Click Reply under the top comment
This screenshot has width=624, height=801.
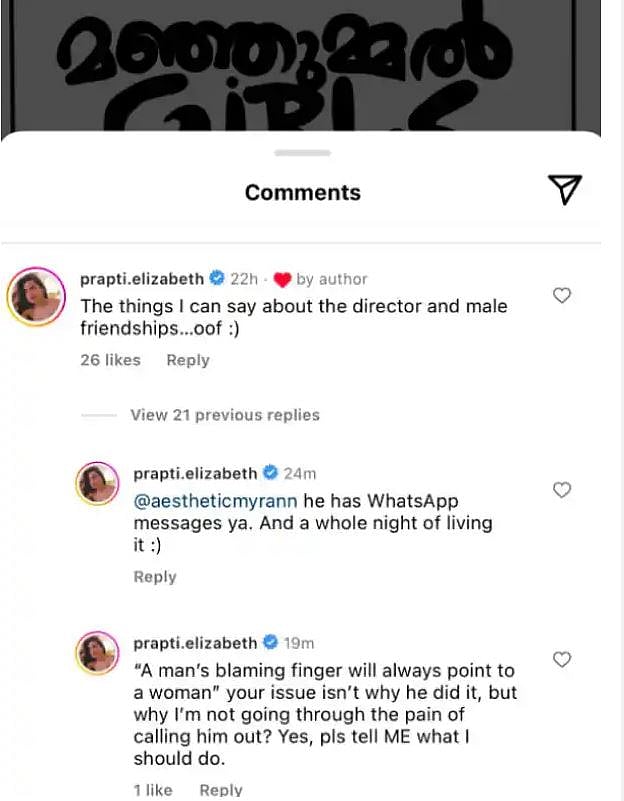[x=188, y=360]
